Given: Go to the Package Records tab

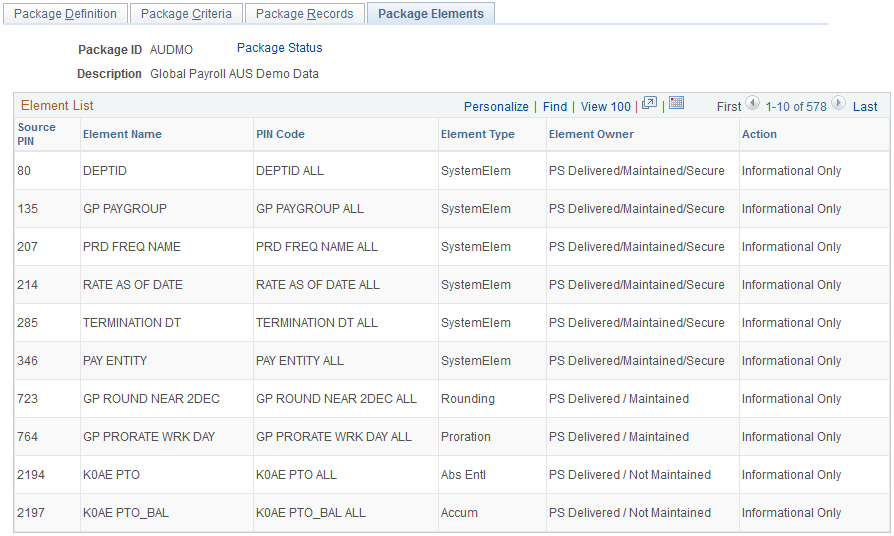Looking at the screenshot, I should pos(304,14).
